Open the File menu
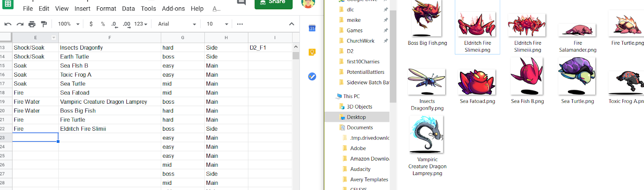The width and height of the screenshot is (644, 190). [28, 8]
